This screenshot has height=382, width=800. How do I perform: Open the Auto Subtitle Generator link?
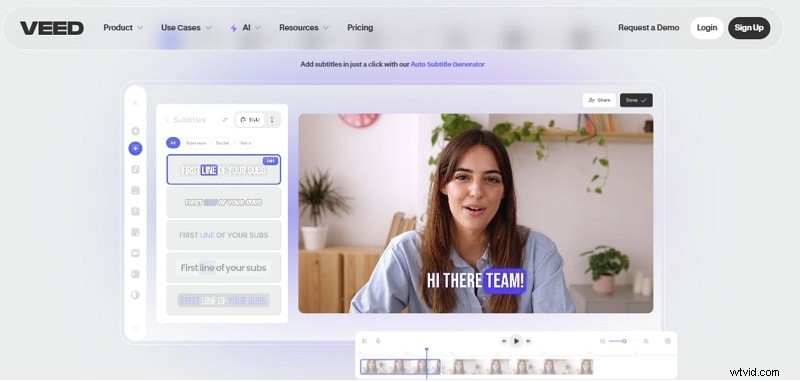447,64
